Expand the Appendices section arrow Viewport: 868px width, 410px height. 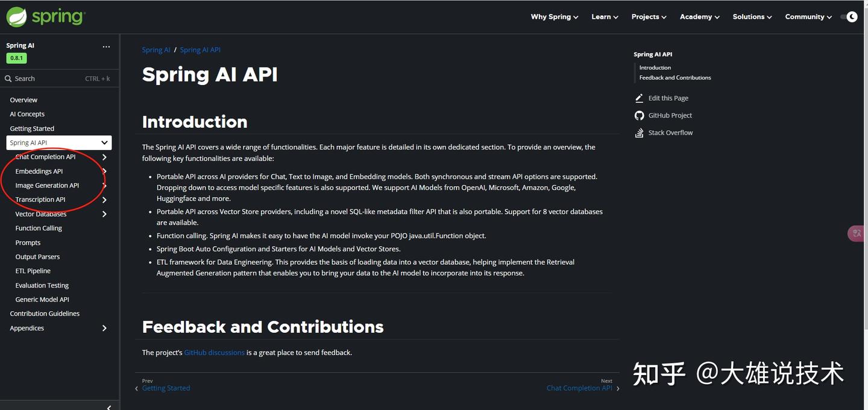click(x=104, y=328)
